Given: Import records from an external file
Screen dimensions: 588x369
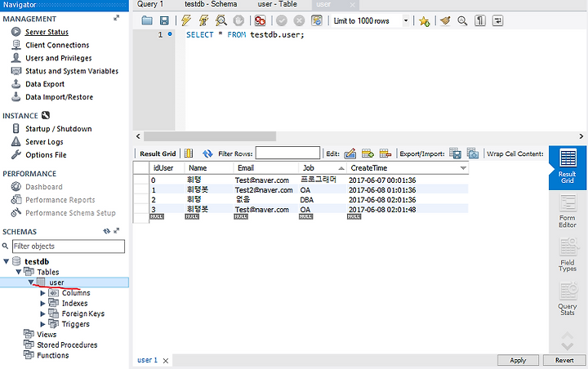Looking at the screenshot, I should (473, 153).
